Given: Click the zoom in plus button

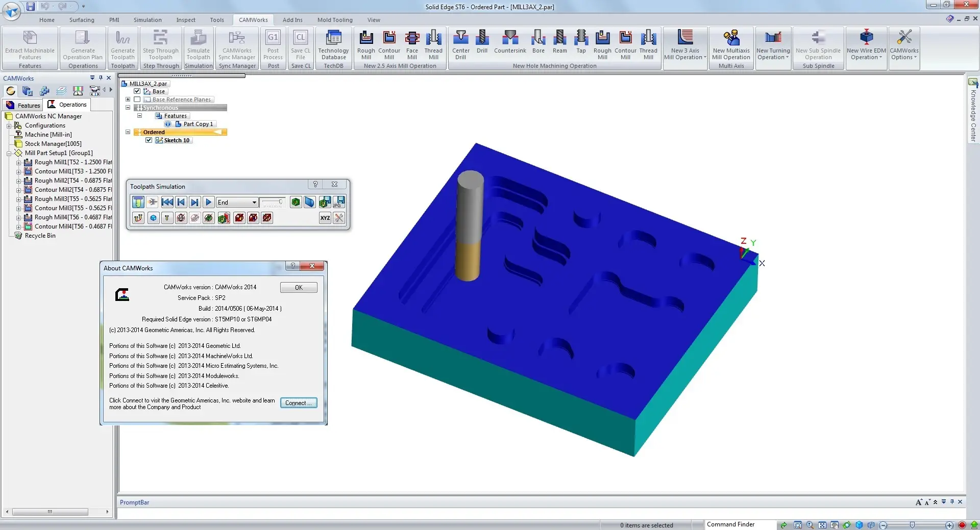Looking at the screenshot, I should click(x=949, y=525).
